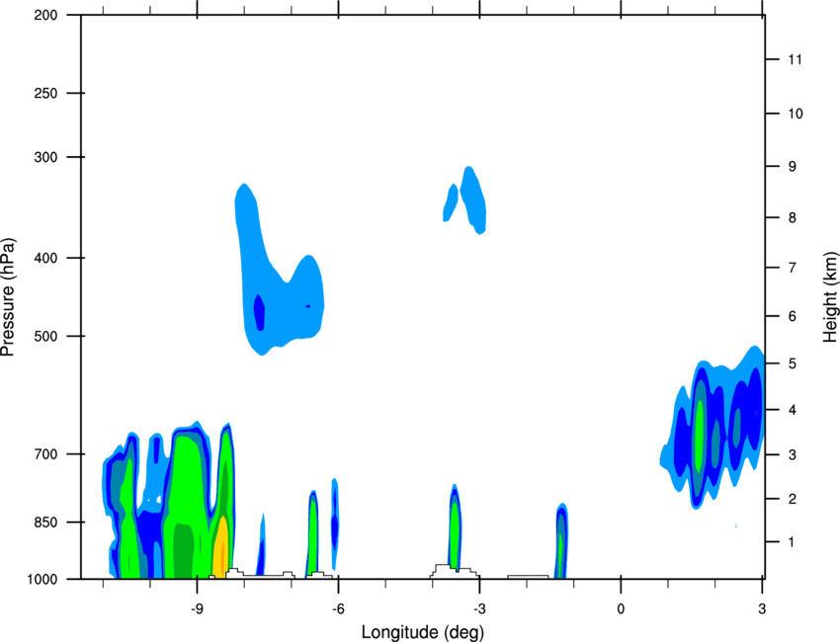This screenshot has width=840, height=642.
Task: Select the 850 pressure tick label
Action: 45,522
